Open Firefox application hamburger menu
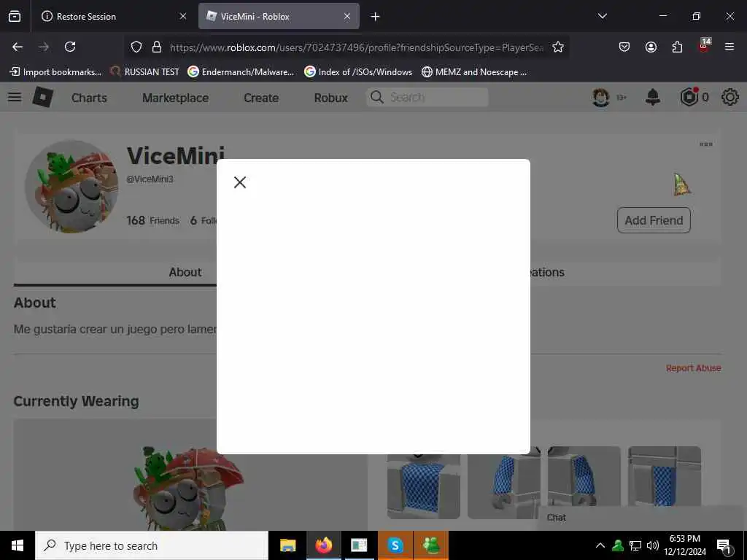This screenshot has width=747, height=560. (729, 47)
